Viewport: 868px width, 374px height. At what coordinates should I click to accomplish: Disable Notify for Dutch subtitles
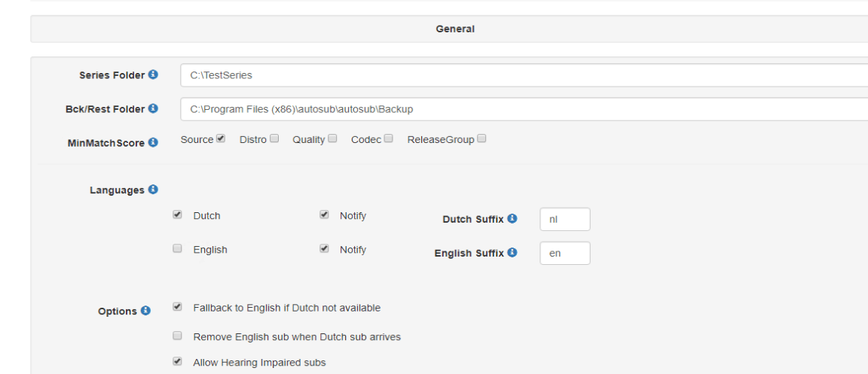point(324,214)
